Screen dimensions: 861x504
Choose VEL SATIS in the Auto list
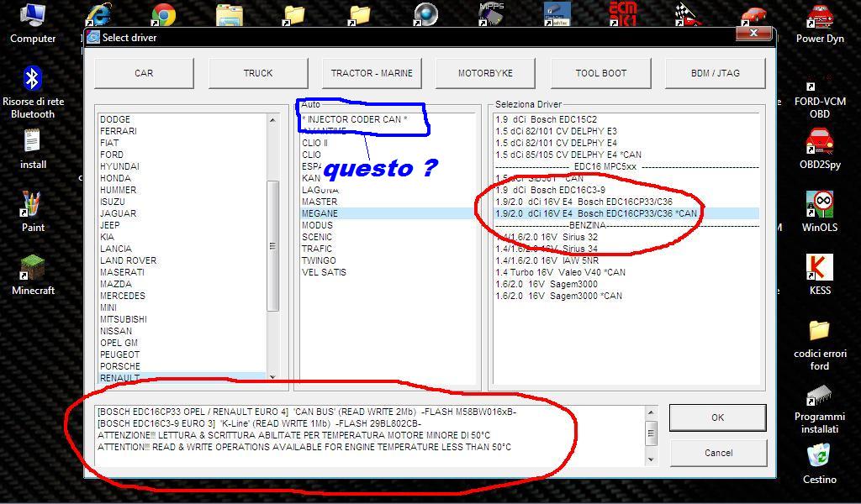coord(324,272)
